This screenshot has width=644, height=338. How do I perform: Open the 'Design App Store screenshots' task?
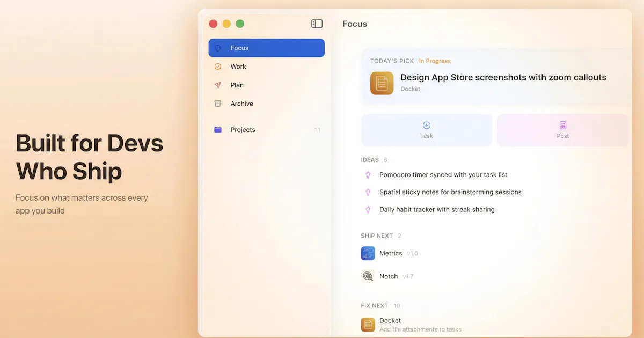(x=503, y=77)
